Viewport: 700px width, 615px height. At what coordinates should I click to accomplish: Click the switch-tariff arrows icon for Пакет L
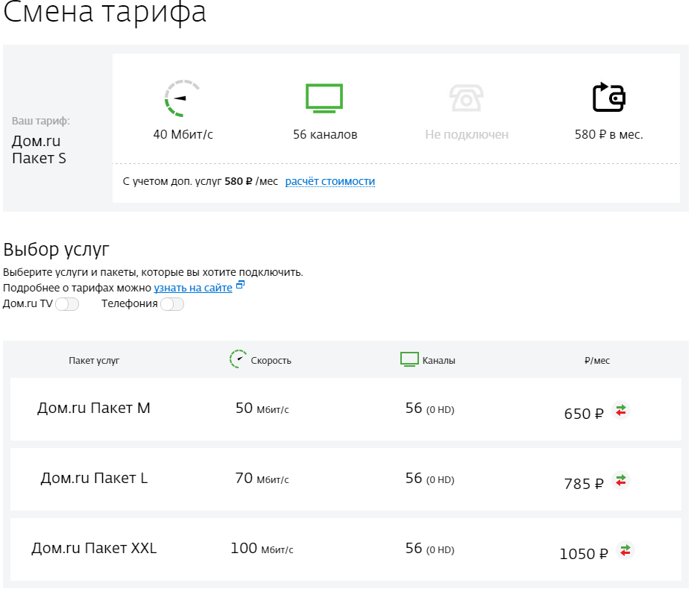pos(620,480)
